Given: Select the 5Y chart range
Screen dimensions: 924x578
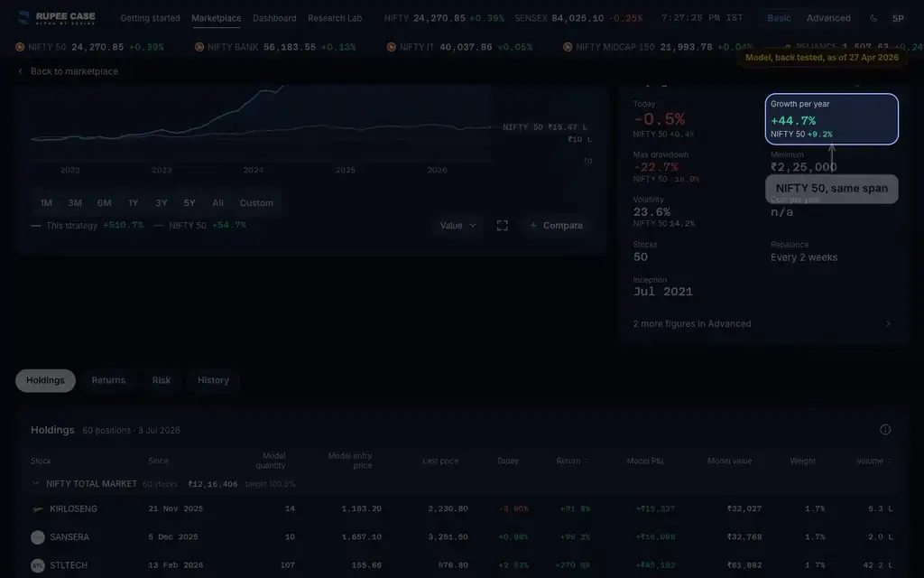Looking at the screenshot, I should (x=189, y=203).
